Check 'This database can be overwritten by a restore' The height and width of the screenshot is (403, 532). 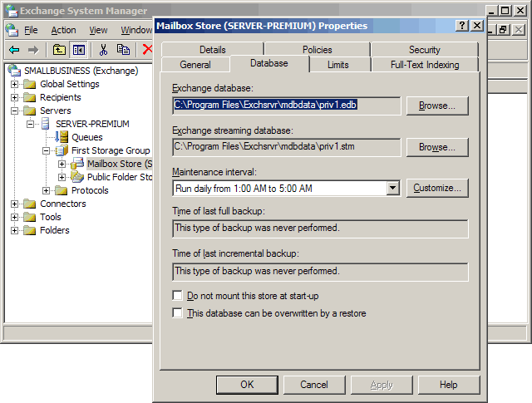(x=177, y=312)
